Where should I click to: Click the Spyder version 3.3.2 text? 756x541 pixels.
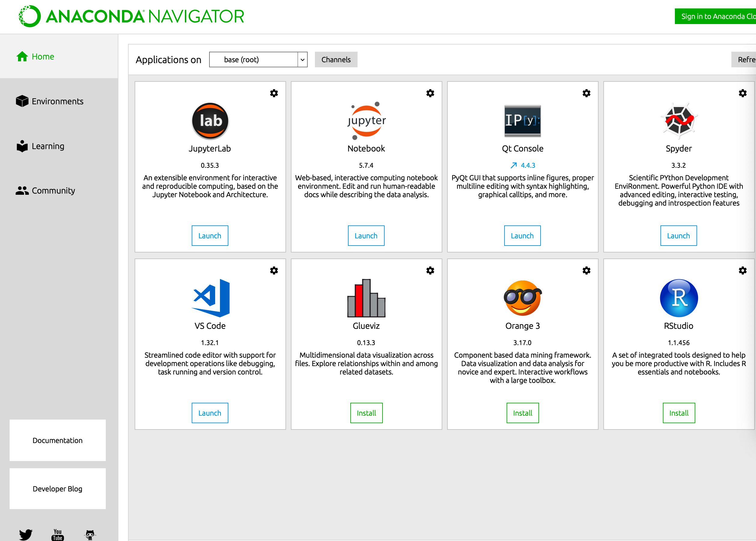[678, 166]
